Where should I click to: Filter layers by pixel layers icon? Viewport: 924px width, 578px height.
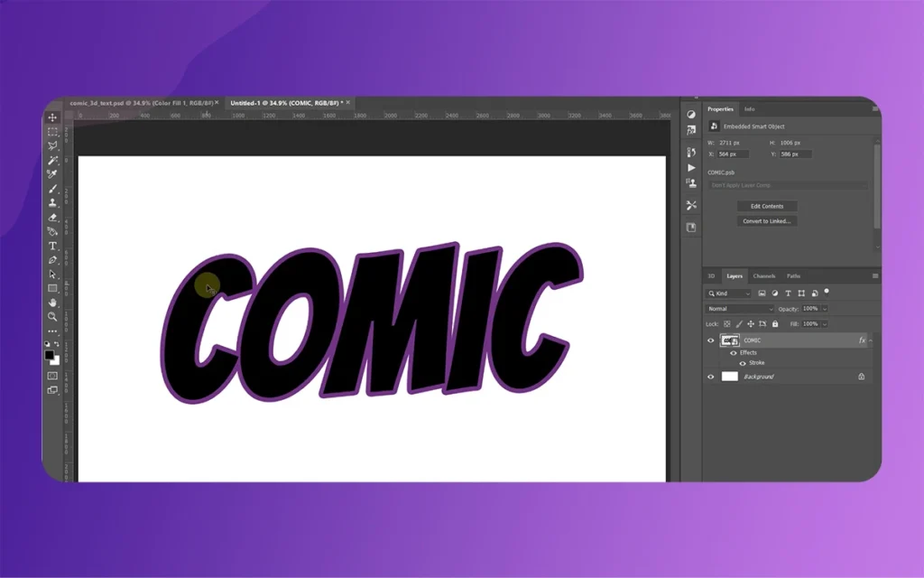coord(762,294)
